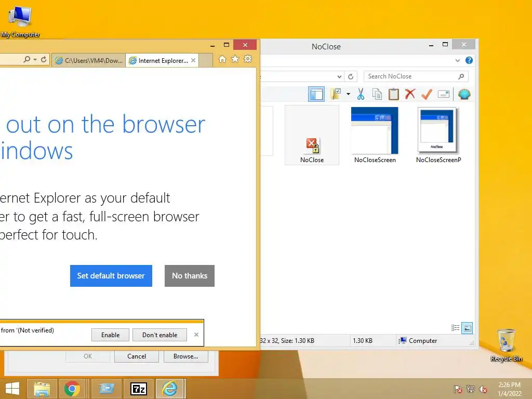Click the magnifier icon in Search NoClose box

coord(461,77)
